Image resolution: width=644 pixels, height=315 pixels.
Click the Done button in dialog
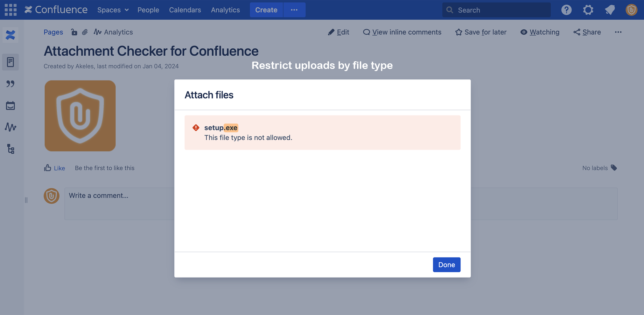pos(447,265)
